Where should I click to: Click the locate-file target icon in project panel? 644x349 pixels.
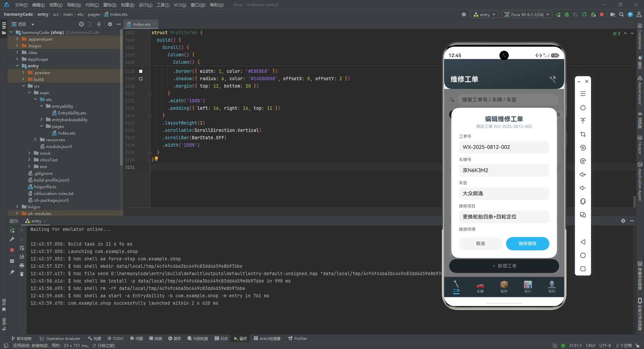[x=82, y=24]
